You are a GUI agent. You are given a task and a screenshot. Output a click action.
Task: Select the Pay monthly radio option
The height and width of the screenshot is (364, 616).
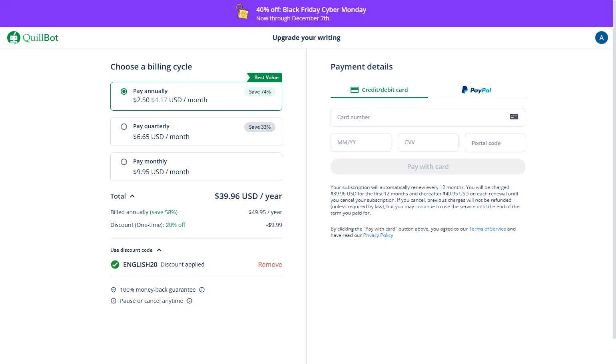(124, 162)
